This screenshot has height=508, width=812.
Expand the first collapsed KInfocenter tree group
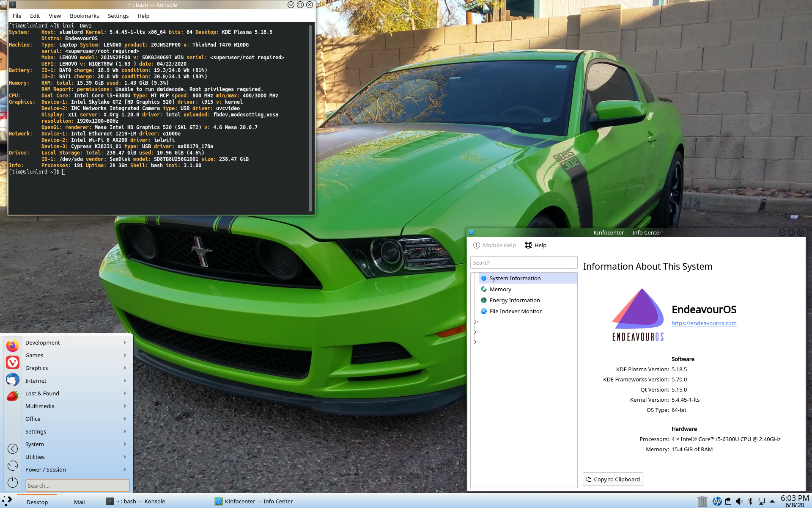pos(475,322)
